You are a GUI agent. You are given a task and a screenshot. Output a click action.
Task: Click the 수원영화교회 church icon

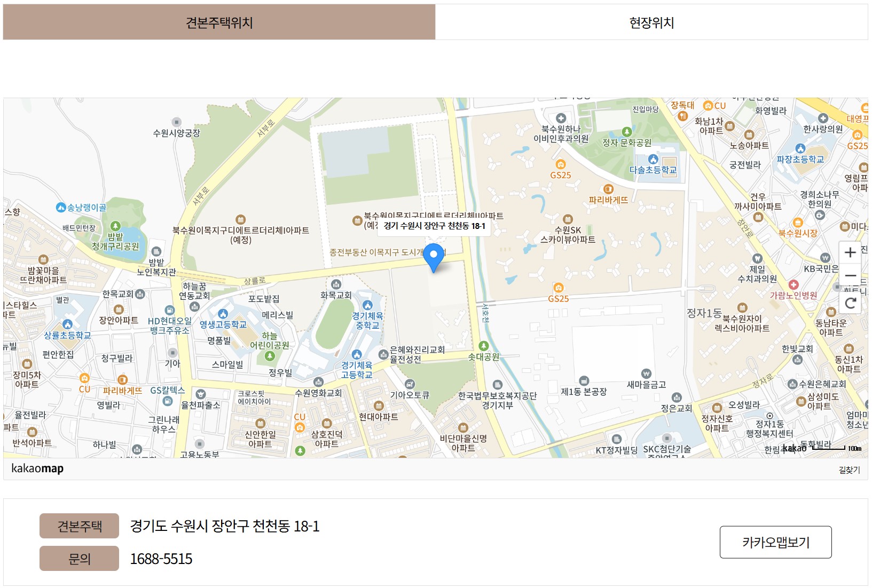pyautogui.click(x=318, y=382)
